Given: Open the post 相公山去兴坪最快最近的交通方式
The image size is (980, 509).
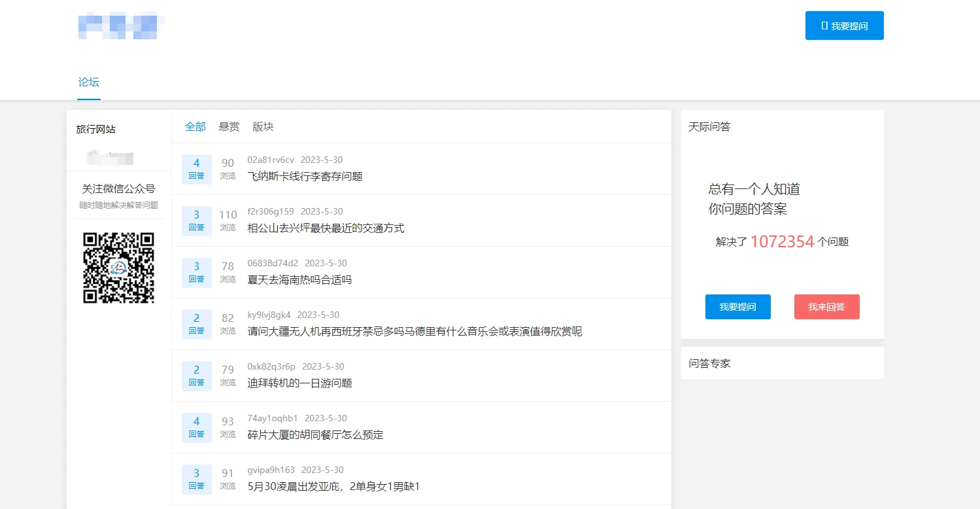Looking at the screenshot, I should pyautogui.click(x=326, y=228).
